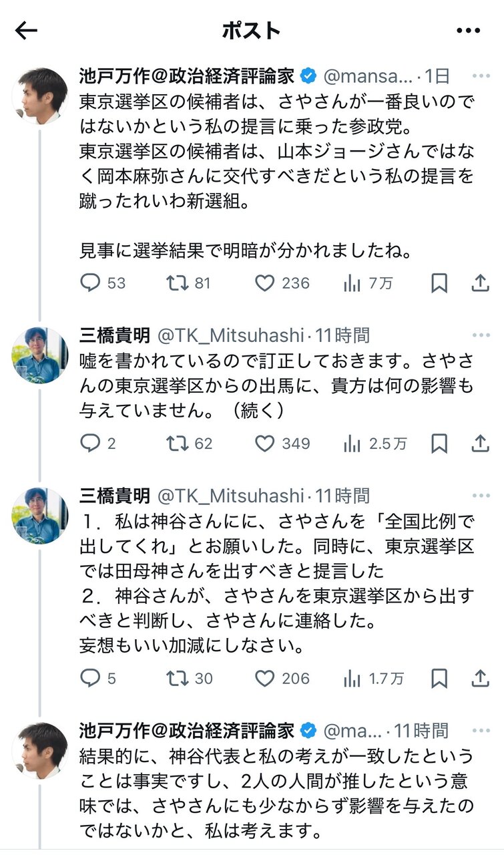
Task: Repost the post with 30 reposts
Action: click(x=176, y=679)
